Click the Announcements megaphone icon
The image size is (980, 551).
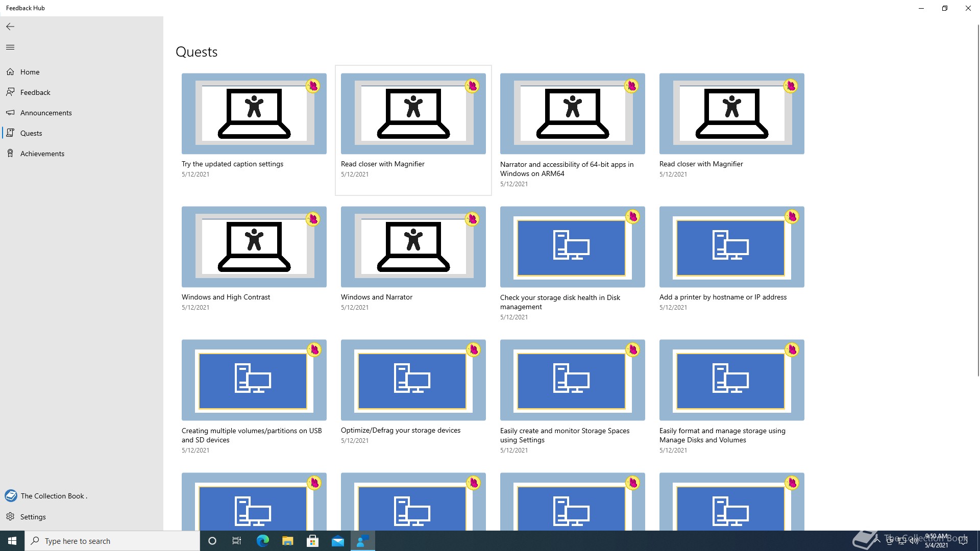point(10,113)
